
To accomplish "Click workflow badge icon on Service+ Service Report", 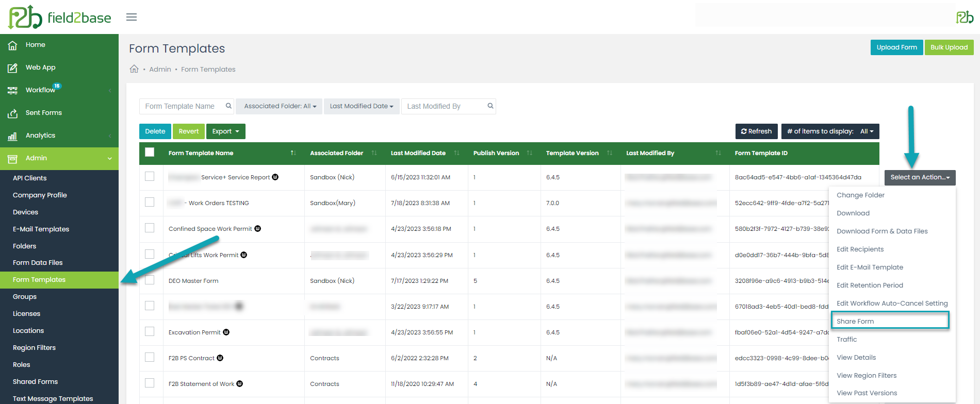I will tap(275, 177).
